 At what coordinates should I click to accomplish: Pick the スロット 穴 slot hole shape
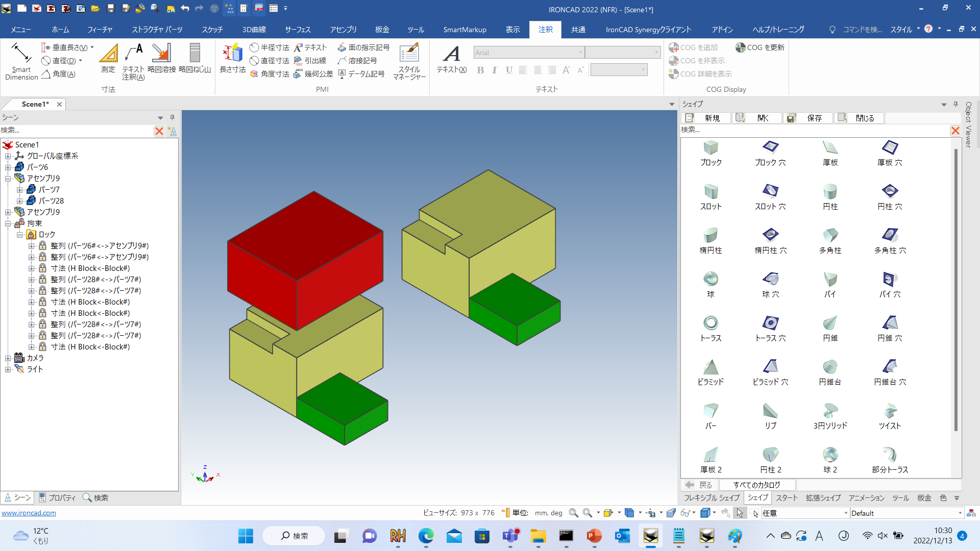pos(770,197)
